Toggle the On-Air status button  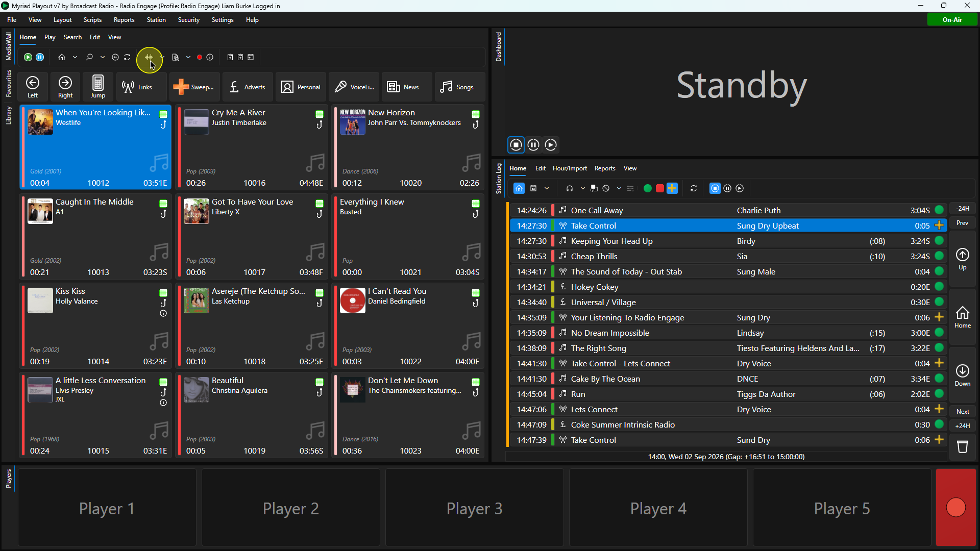[952, 19]
